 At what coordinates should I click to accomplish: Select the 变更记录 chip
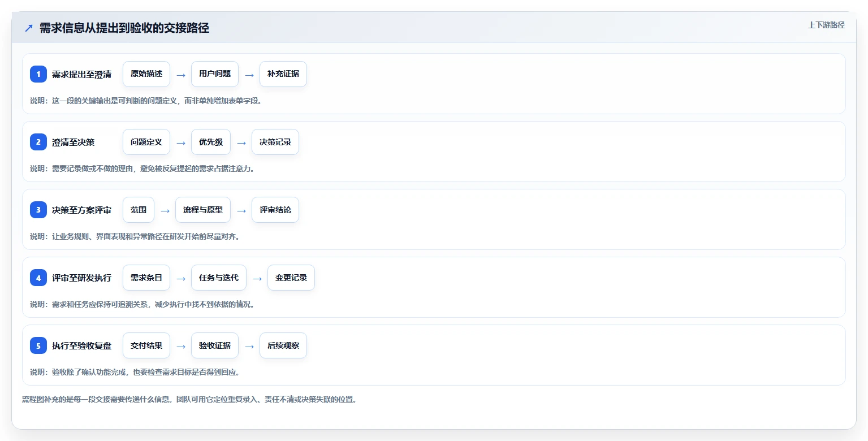291,278
